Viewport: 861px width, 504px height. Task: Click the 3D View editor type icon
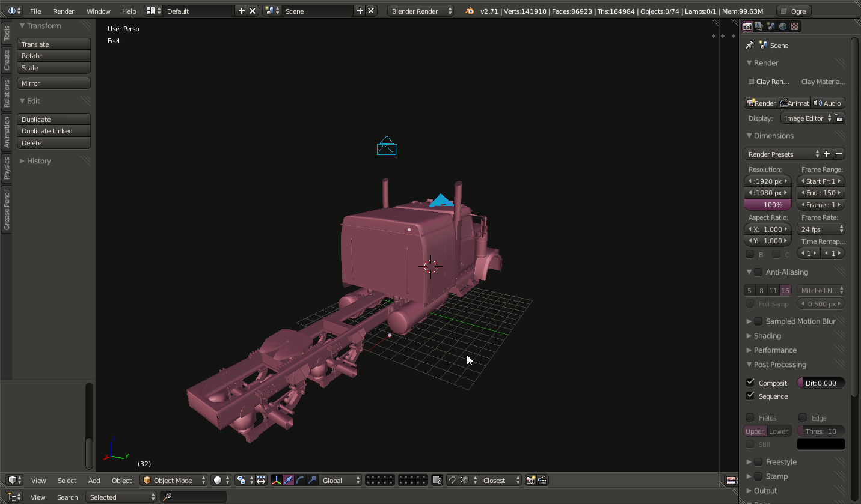point(14,480)
